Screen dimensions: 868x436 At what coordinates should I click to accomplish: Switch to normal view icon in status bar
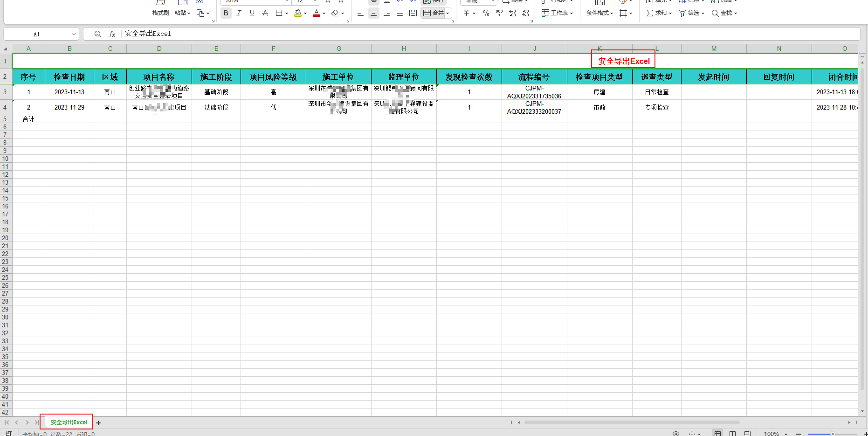717,434
